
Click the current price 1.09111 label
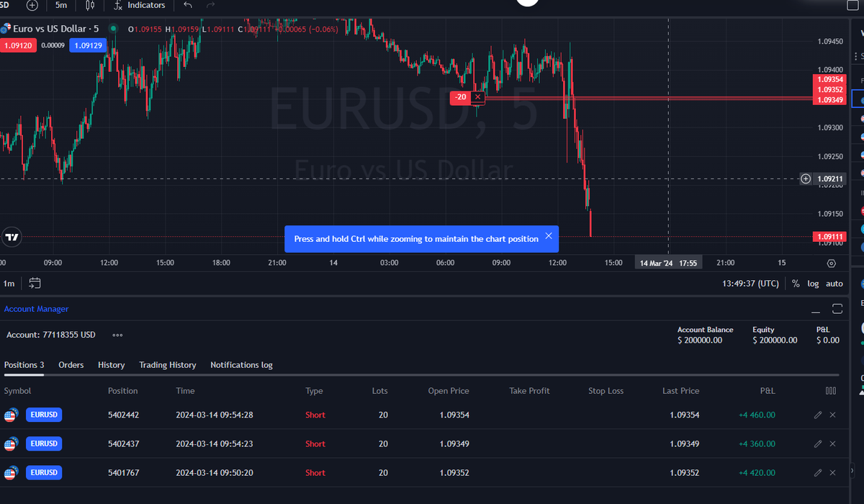[x=829, y=236]
